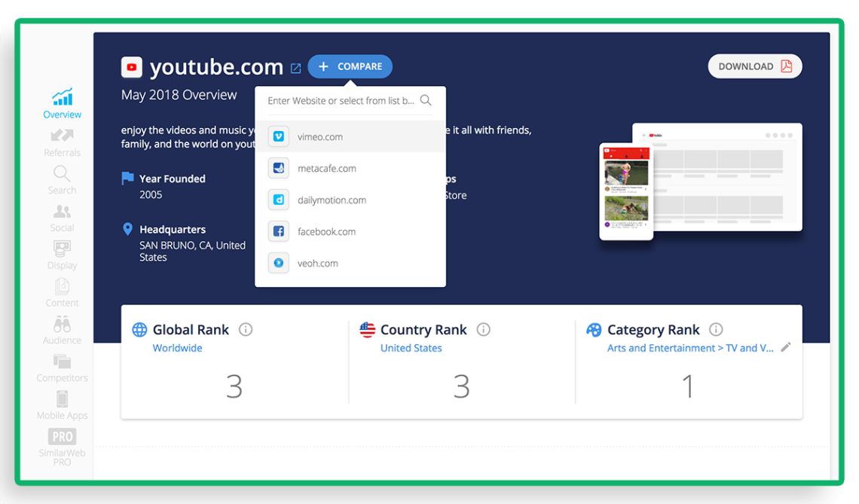Open the Search sidebar section
859x504 pixels.
[62, 180]
